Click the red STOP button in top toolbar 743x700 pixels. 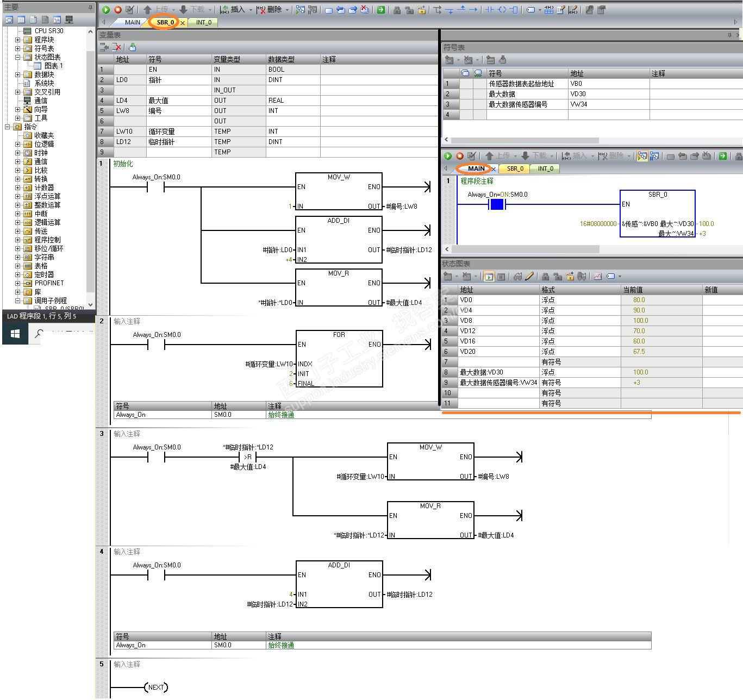(x=118, y=10)
